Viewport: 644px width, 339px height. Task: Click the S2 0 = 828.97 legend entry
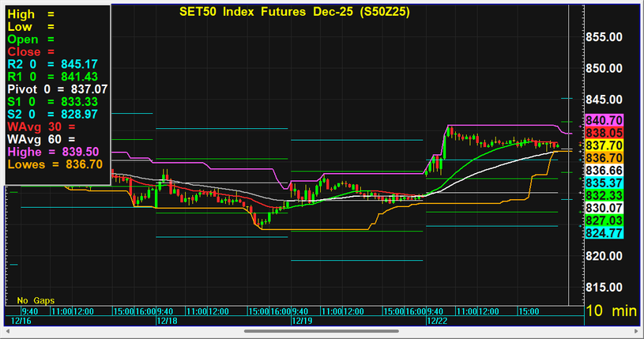pyautogui.click(x=53, y=115)
